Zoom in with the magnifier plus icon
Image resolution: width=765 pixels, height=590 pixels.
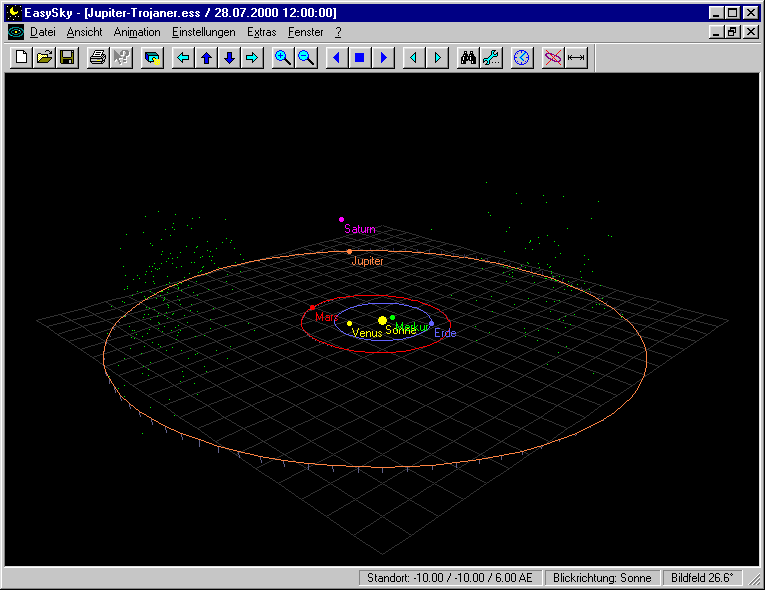[283, 58]
